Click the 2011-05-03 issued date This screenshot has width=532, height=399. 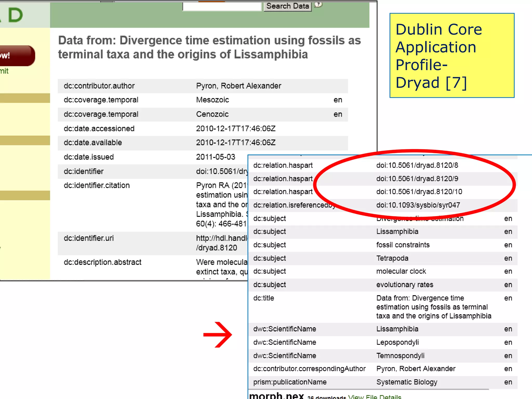pos(216,157)
